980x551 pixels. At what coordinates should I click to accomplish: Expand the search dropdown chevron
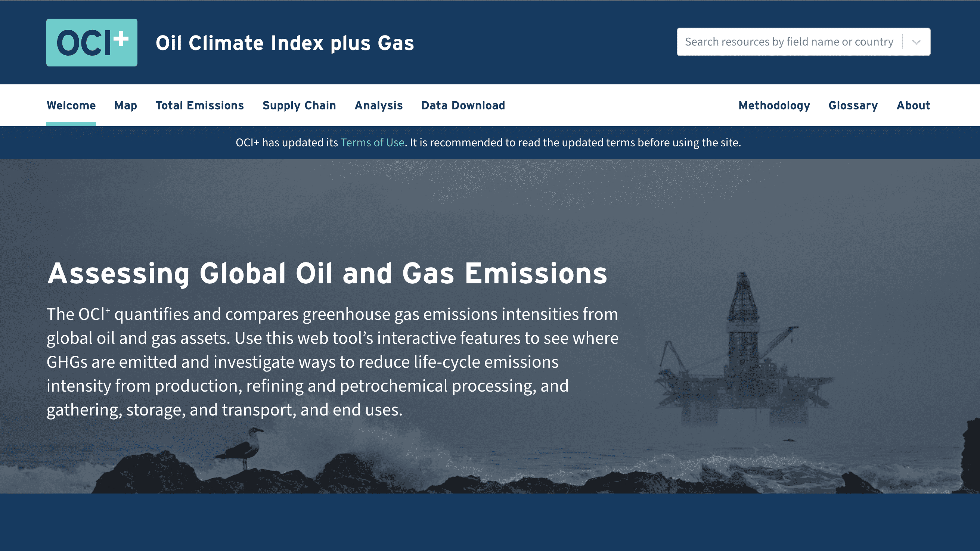coord(917,42)
